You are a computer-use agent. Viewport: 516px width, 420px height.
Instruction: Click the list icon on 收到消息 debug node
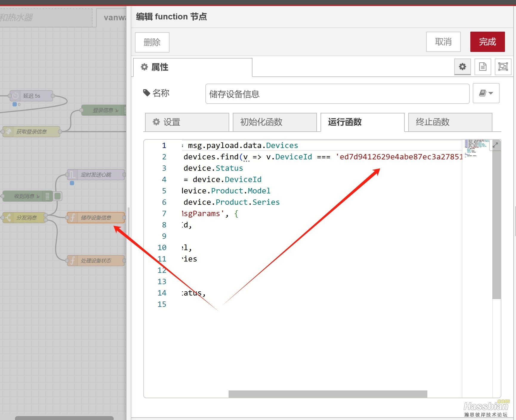click(x=48, y=196)
